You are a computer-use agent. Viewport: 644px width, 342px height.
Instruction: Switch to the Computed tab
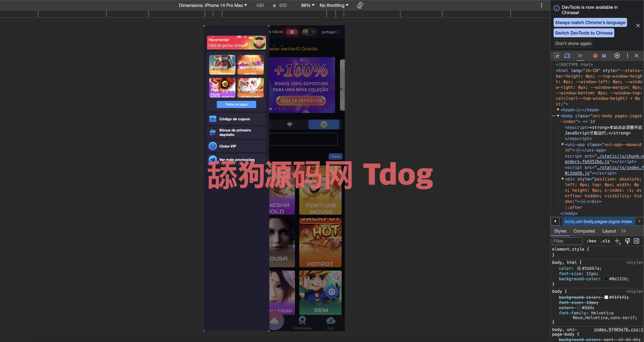(x=584, y=231)
